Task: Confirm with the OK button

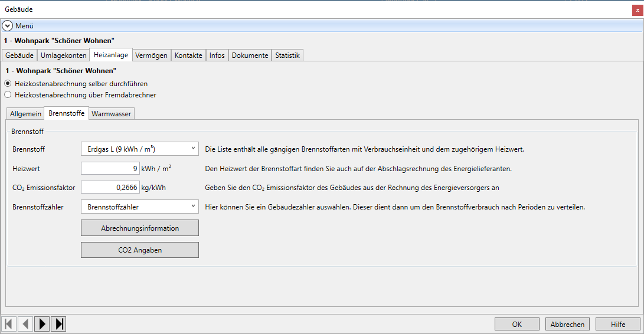Action: pyautogui.click(x=516, y=324)
